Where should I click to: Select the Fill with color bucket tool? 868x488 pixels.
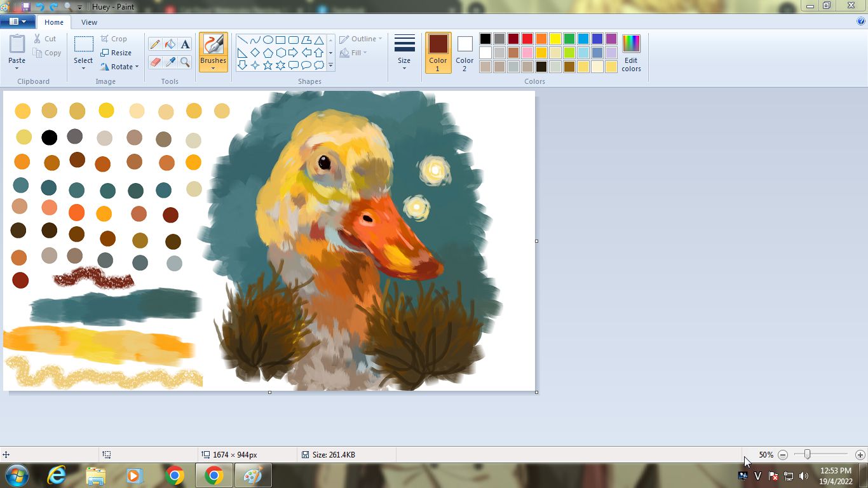point(170,44)
